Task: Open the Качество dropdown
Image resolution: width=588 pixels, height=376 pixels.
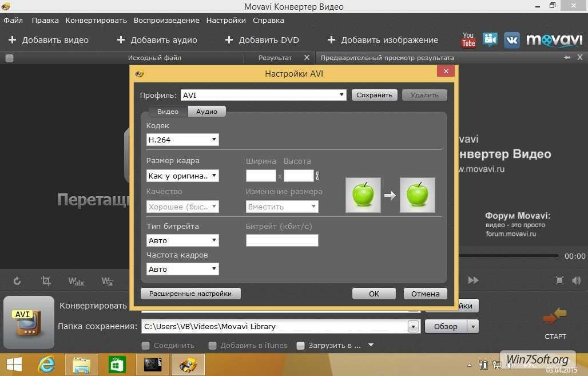Action: pos(182,207)
